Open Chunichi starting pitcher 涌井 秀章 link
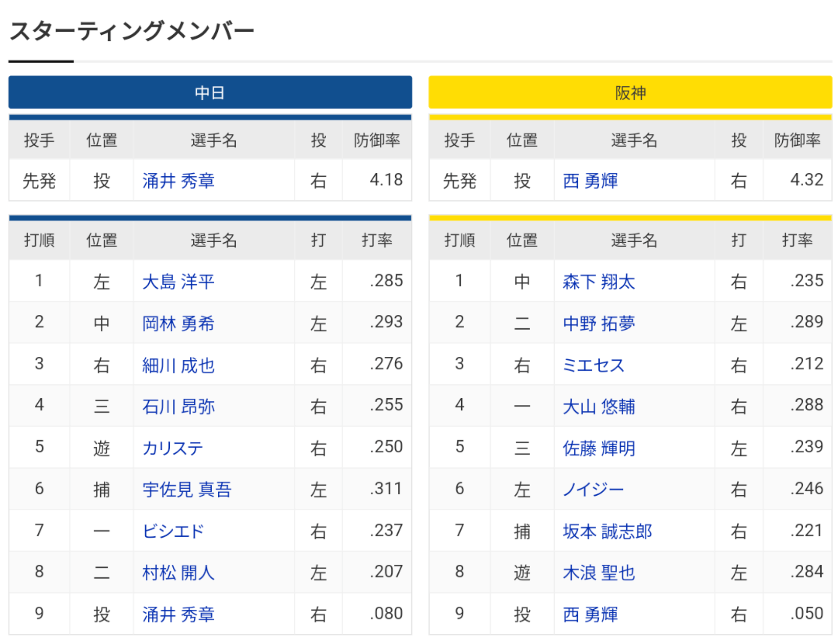Image resolution: width=838 pixels, height=644 pixels. pos(178,181)
